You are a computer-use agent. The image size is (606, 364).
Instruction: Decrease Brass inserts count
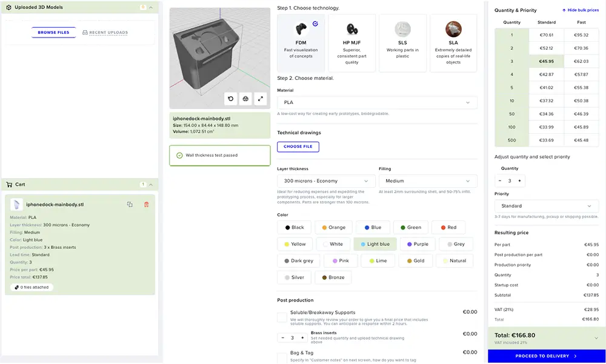tap(282, 338)
